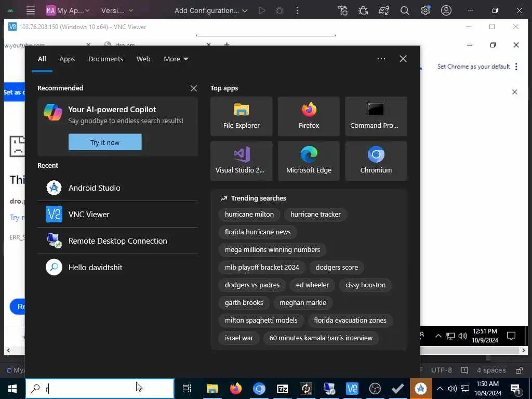Click the VNC horizontal scrollbar right arrow
Screen dimensions: 532x399
click(524, 350)
